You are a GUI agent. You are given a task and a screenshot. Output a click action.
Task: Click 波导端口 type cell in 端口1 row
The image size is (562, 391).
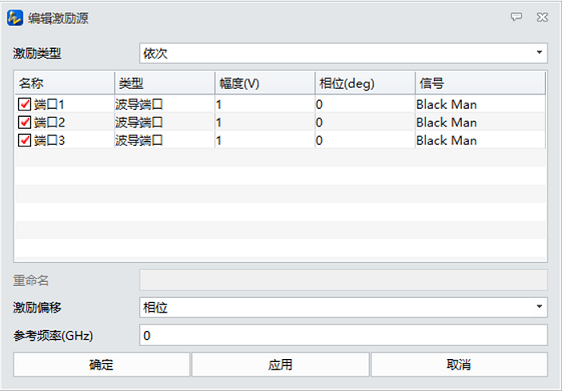click(165, 104)
